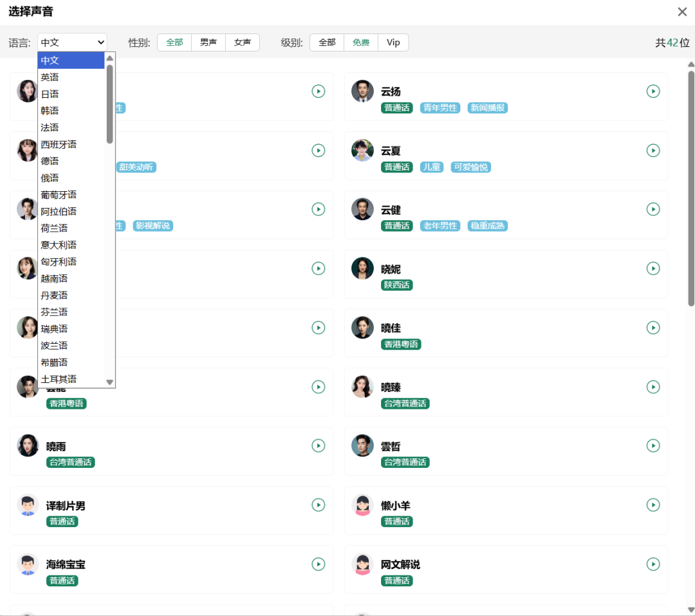
Task: Select the 云健 avatar image
Action: 362,209
